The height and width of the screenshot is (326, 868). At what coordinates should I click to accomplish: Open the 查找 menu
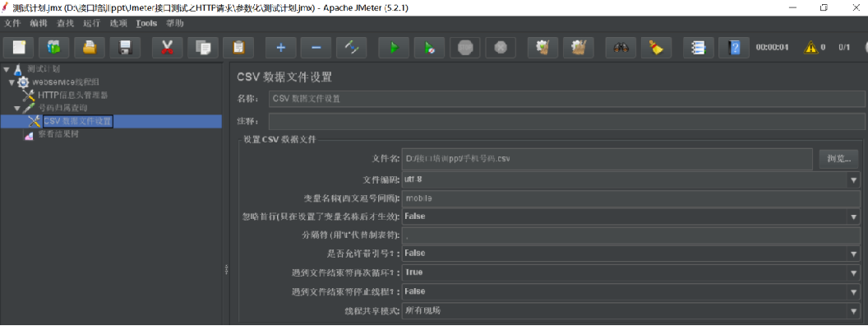coord(65,23)
